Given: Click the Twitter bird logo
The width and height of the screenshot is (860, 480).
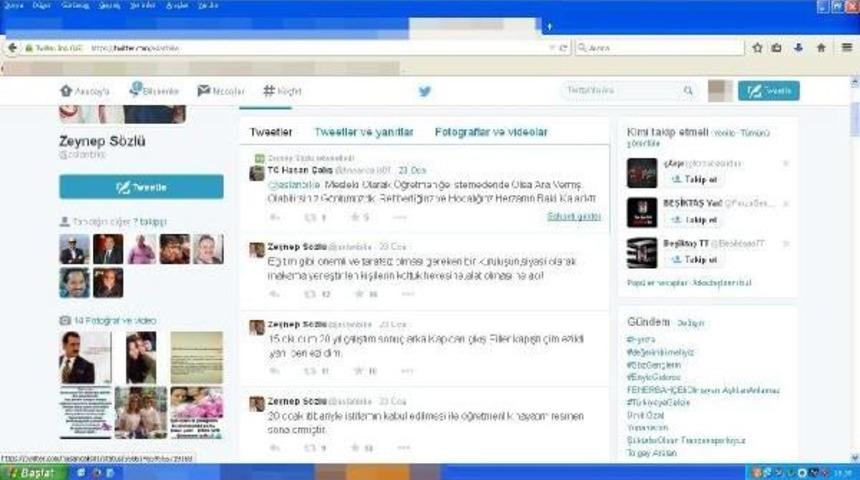Looking at the screenshot, I should click(x=425, y=91).
